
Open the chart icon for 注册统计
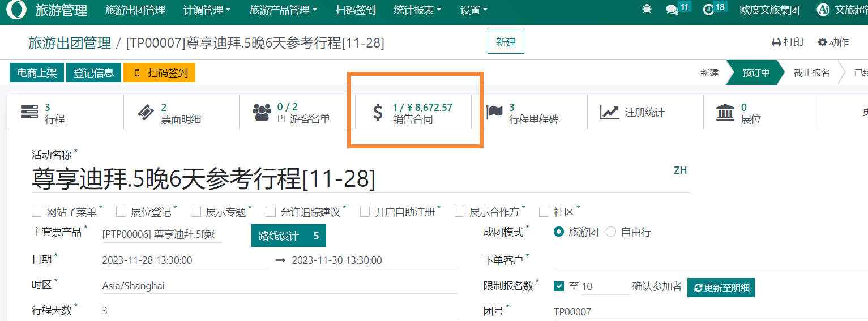click(610, 113)
